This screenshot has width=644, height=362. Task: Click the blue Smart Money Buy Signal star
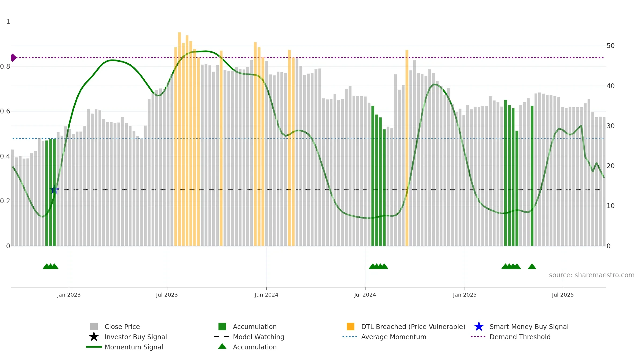click(x=479, y=327)
